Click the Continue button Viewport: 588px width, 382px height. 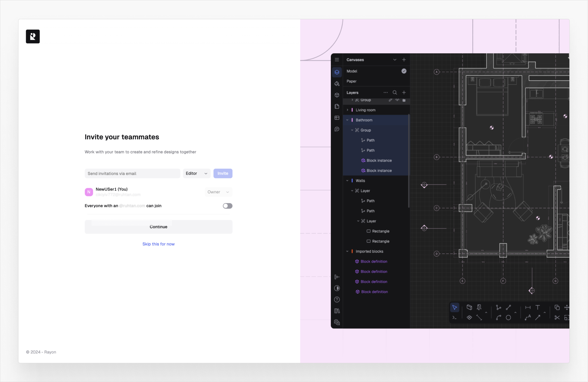tap(158, 227)
